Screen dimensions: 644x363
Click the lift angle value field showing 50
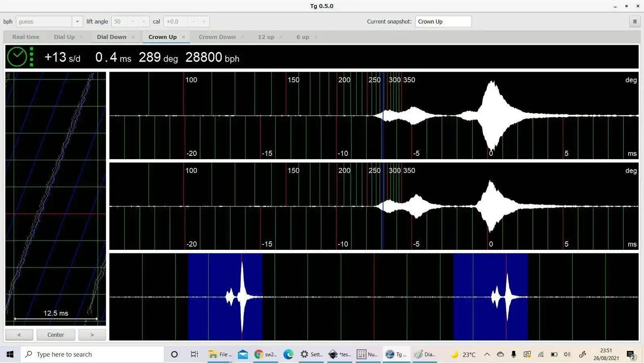pos(120,22)
